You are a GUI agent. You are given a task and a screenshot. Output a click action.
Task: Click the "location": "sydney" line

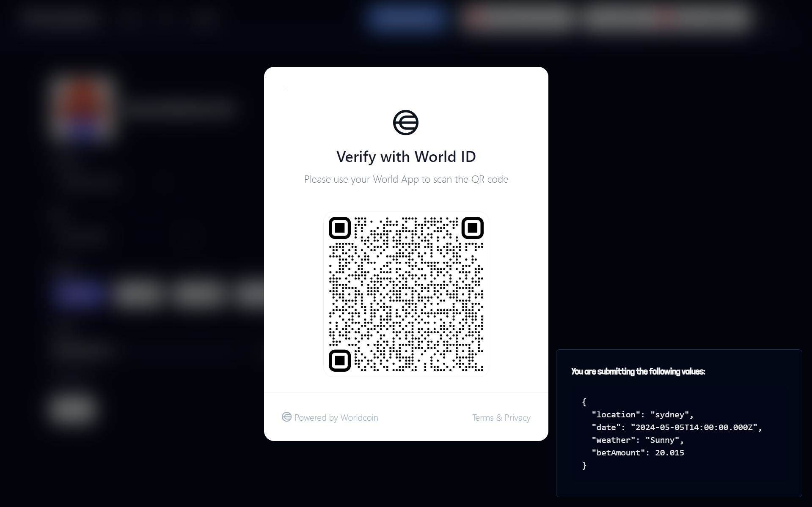(642, 414)
